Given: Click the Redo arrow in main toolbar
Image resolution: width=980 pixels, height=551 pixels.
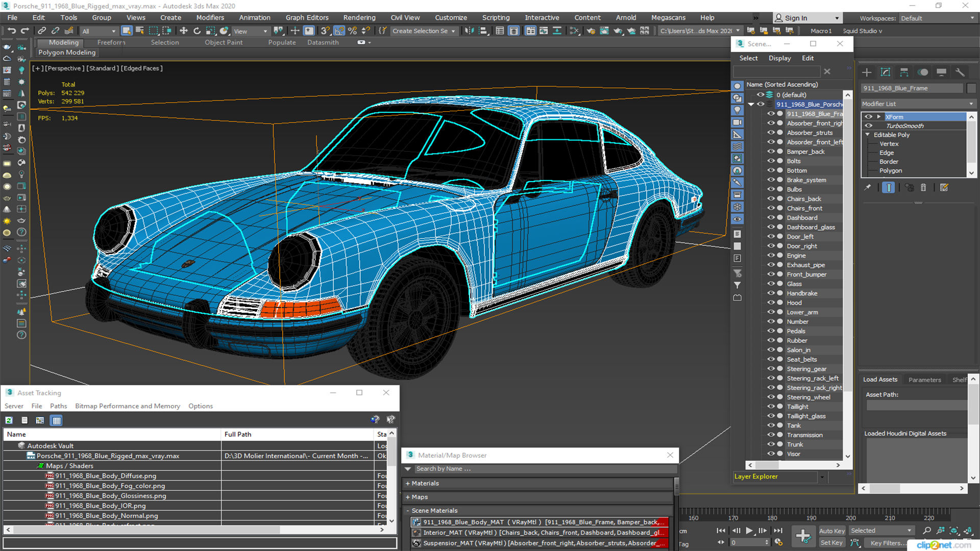Looking at the screenshot, I should [x=24, y=31].
